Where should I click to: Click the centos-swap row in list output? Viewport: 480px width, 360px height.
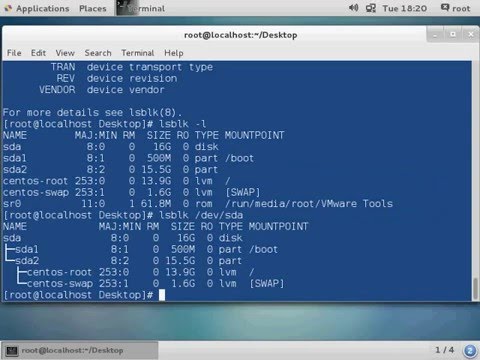click(131, 192)
